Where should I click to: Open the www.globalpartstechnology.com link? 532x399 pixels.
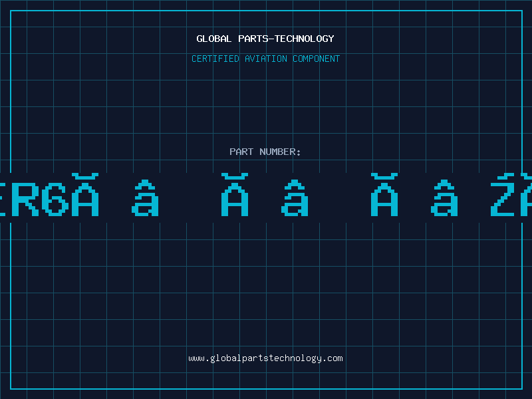pos(265,358)
